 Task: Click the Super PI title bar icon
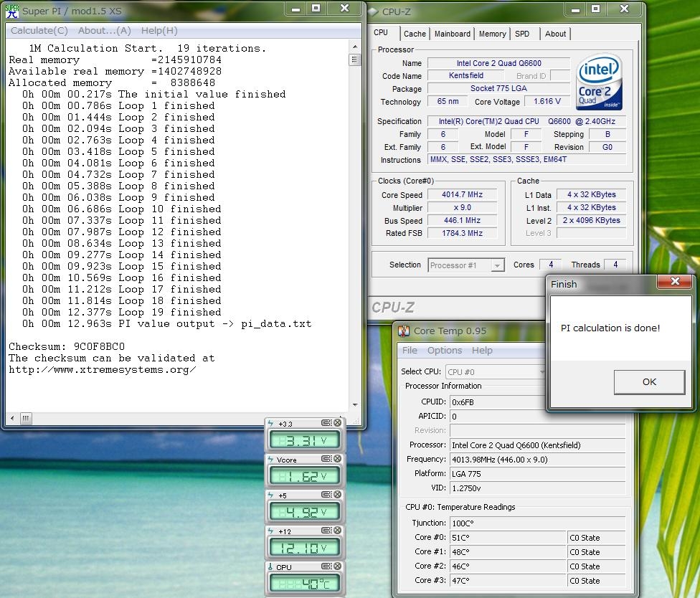click(x=12, y=11)
